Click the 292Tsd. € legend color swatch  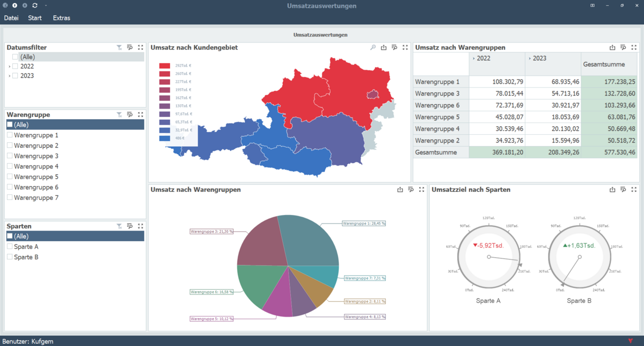click(x=165, y=66)
